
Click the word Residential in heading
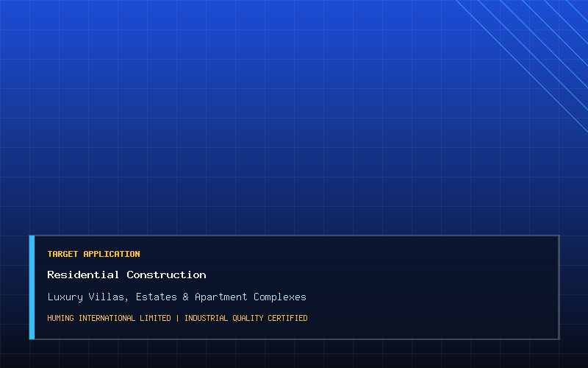[83, 275]
